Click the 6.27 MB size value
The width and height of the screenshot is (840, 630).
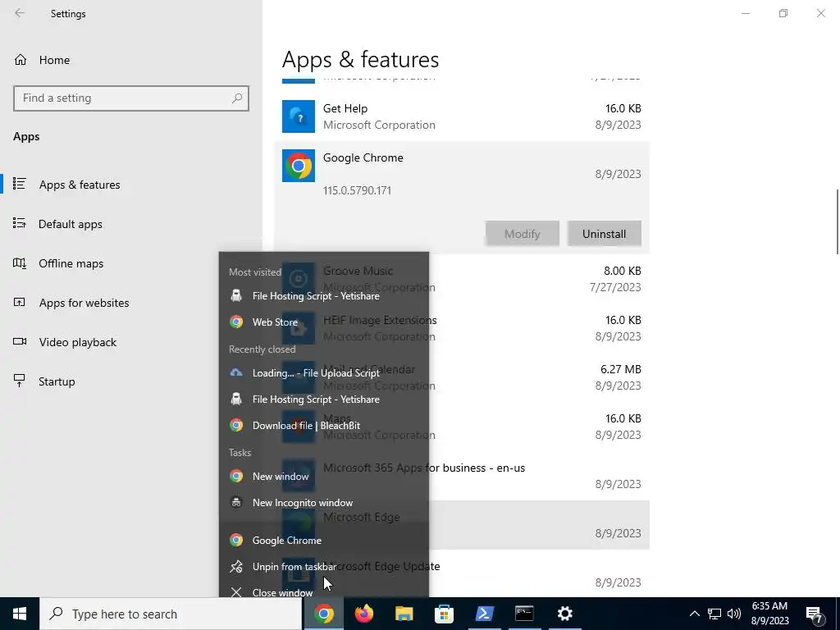[621, 369]
